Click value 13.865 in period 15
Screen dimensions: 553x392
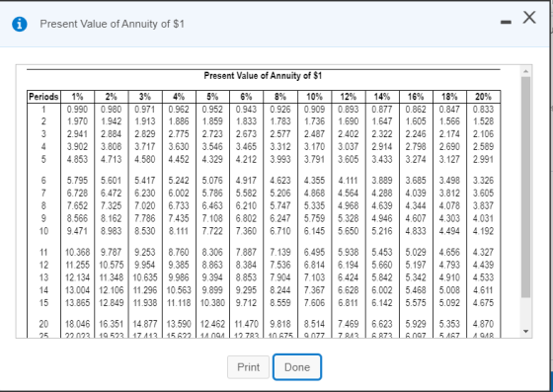tap(78, 303)
